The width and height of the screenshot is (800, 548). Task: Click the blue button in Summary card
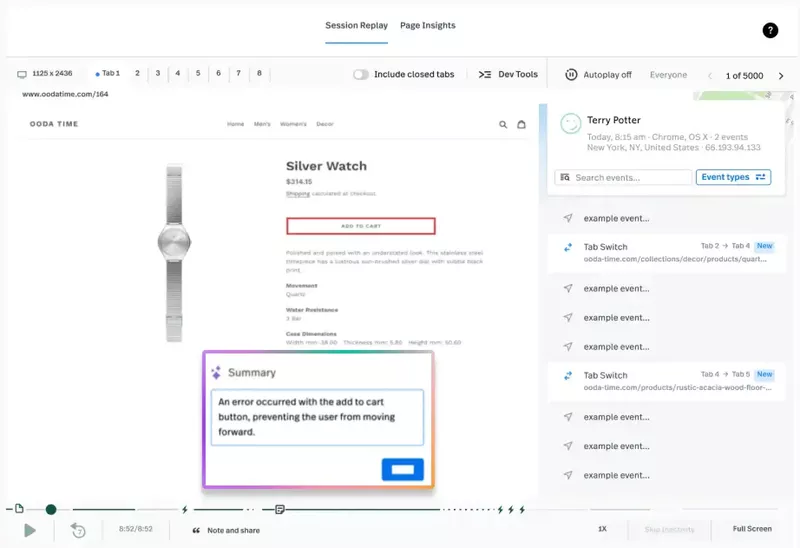[403, 469]
